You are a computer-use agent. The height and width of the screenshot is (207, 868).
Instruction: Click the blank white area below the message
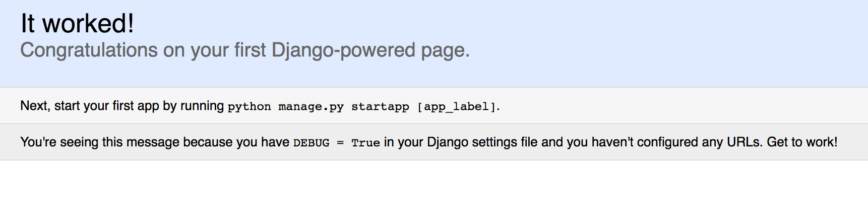[x=433, y=184]
